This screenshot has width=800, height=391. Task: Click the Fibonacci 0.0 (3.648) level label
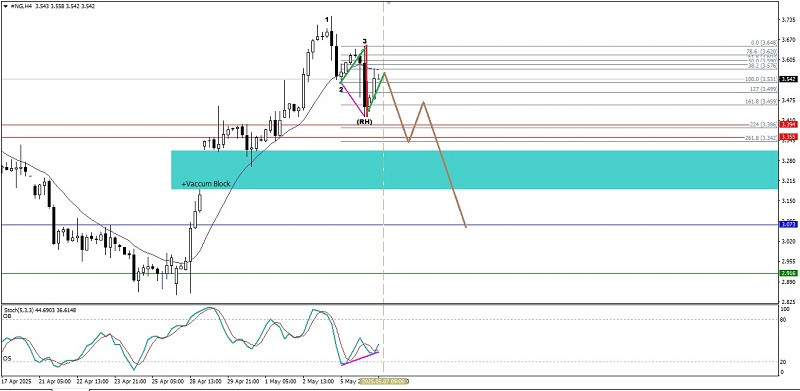tap(763, 43)
